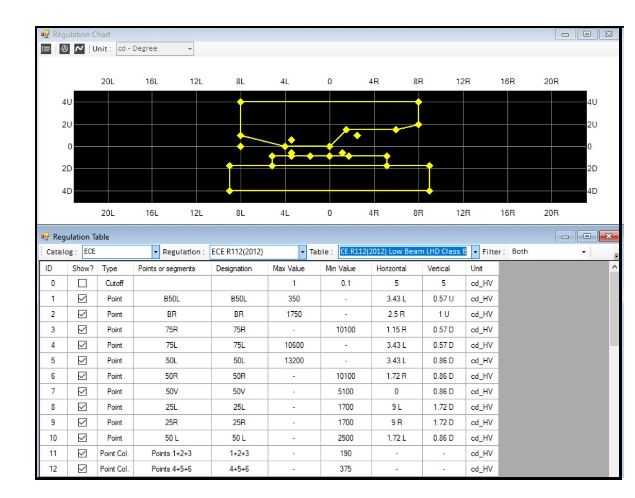Uncheck Show for the 50V point row

click(x=82, y=391)
